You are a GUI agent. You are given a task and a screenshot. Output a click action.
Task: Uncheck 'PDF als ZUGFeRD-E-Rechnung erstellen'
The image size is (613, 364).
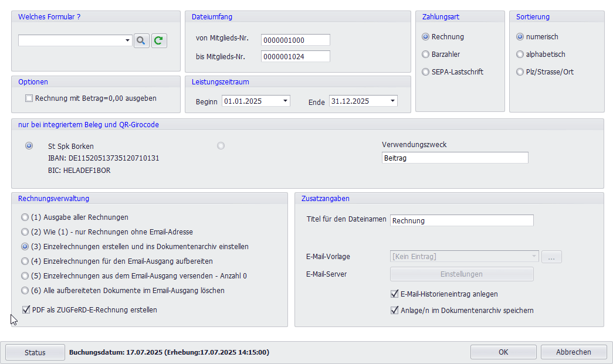(x=26, y=309)
